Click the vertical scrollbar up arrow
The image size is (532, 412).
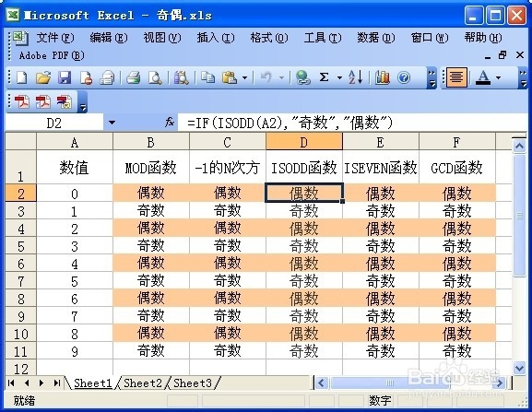click(519, 147)
